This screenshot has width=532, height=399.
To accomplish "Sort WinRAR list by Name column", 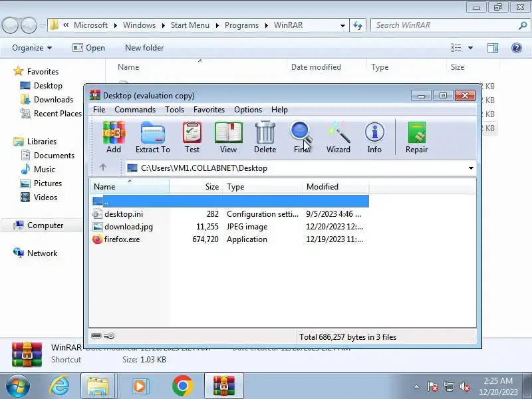I will [130, 187].
